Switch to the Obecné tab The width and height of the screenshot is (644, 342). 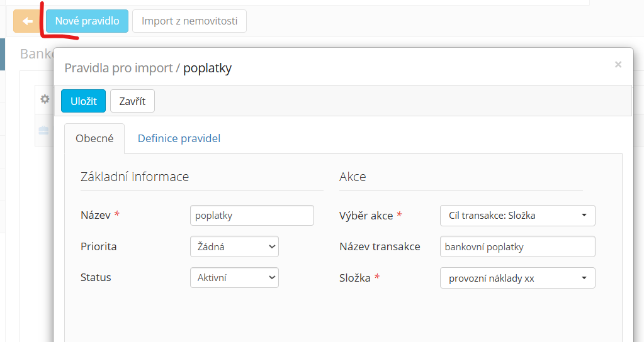(x=94, y=138)
